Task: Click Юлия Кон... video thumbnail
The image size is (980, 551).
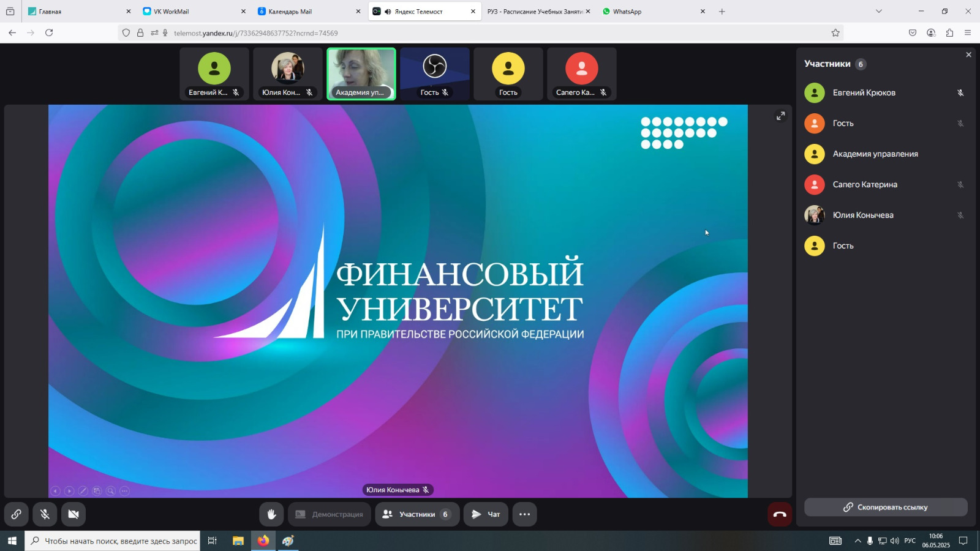Action: [288, 73]
